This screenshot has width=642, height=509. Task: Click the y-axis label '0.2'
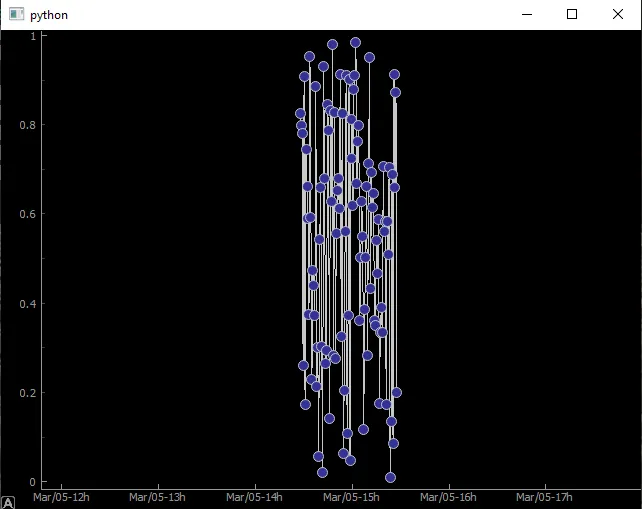28,393
